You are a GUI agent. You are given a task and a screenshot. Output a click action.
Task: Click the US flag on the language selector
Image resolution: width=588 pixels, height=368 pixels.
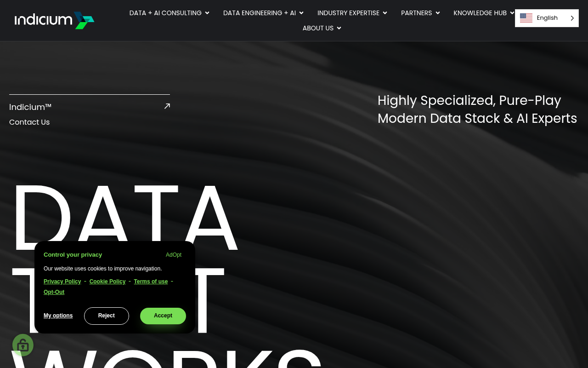point(526,17)
